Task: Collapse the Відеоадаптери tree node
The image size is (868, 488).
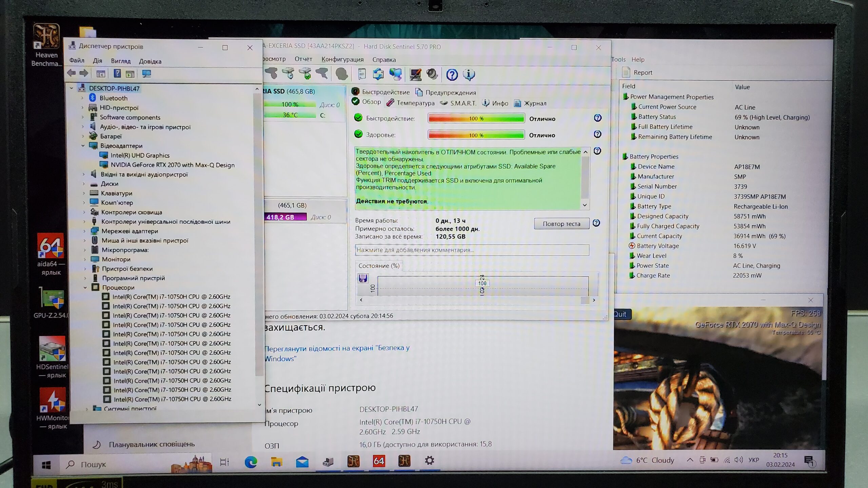Action: tap(83, 146)
